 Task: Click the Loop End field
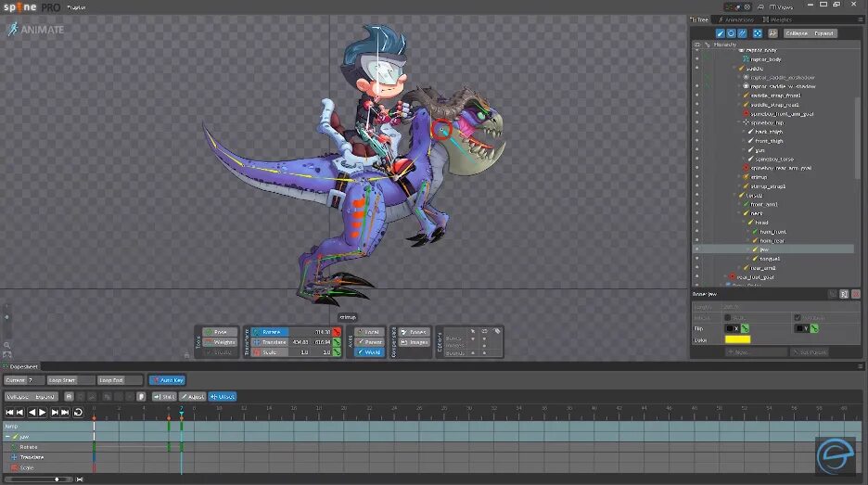121,380
